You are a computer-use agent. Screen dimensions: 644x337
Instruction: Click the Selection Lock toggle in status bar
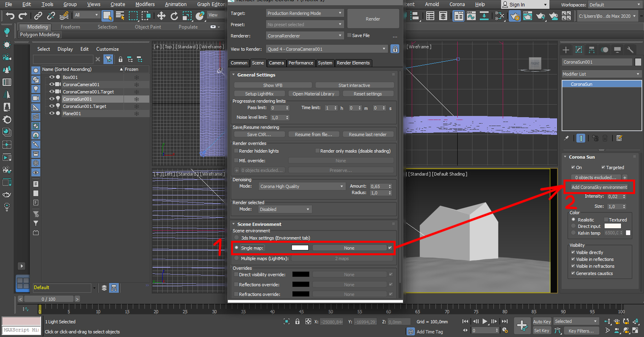coord(298,322)
